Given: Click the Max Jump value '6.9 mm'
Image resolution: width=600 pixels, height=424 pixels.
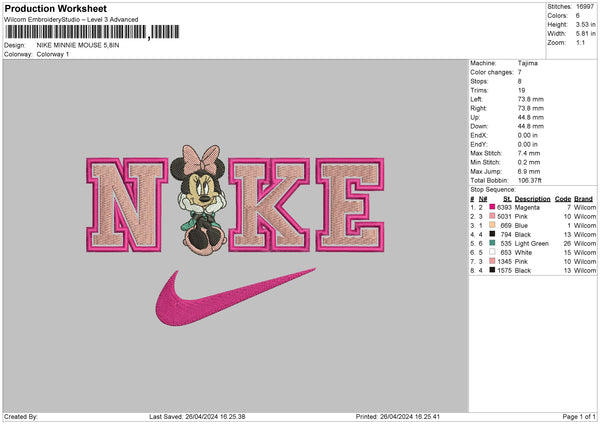Looking at the screenshot, I should [x=529, y=171].
